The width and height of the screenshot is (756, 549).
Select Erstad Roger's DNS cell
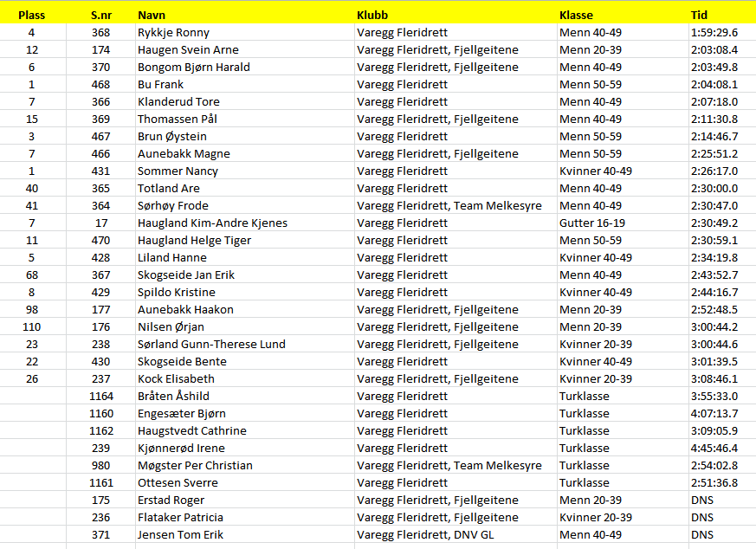702,500
